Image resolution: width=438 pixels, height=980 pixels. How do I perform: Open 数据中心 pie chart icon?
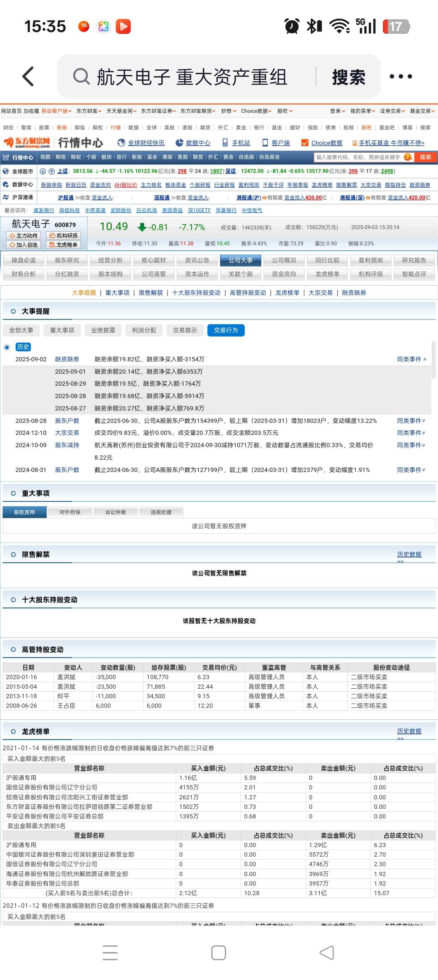pos(179,143)
